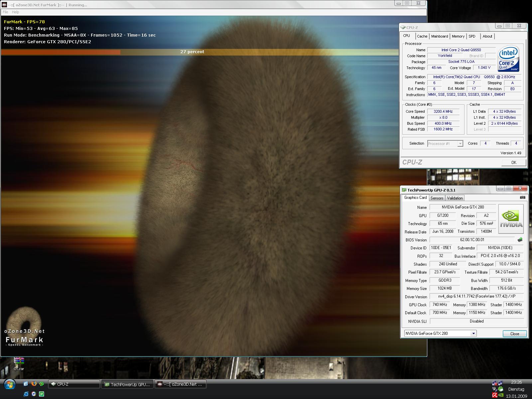Click the Core Voltage value 1.040 V

484,68
